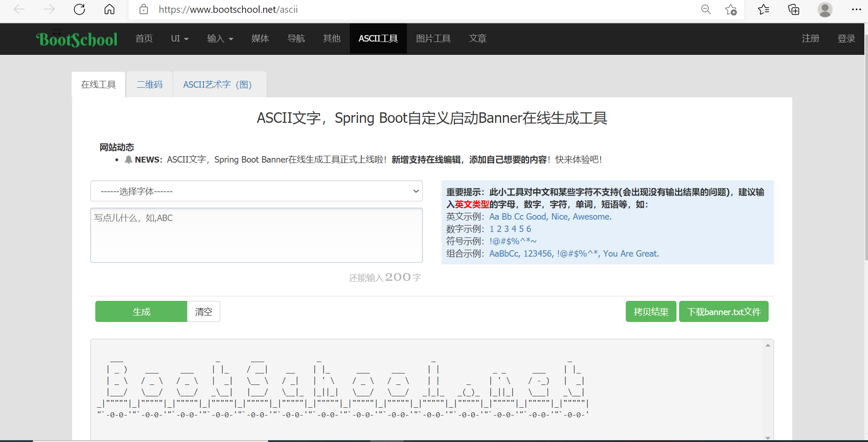Open browser settings and more menu
868x442 pixels.
pyautogui.click(x=856, y=10)
